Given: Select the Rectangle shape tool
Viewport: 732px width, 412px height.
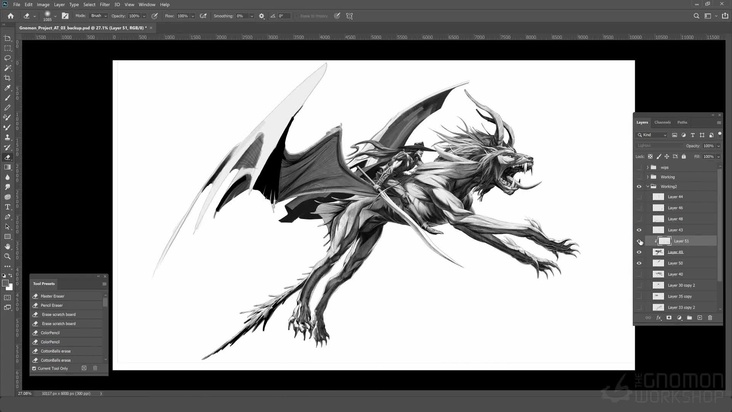Looking at the screenshot, I should tap(7, 237).
